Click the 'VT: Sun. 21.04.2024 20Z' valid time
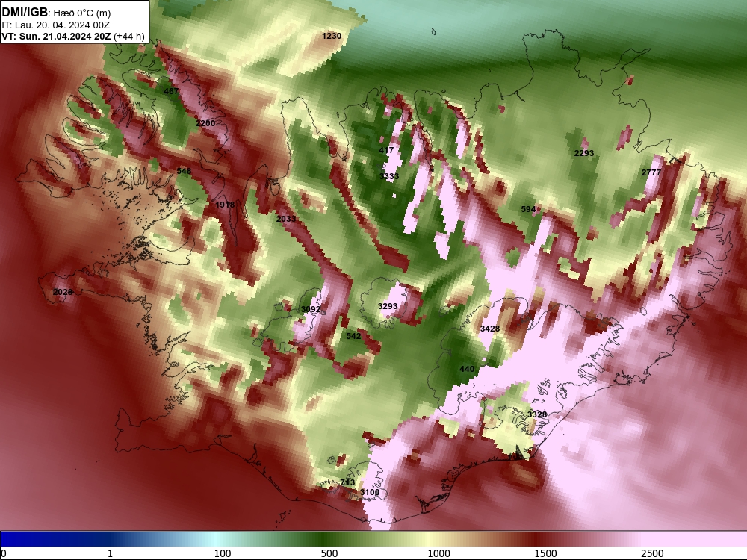Viewport: 747px width, 560px height. [57, 36]
